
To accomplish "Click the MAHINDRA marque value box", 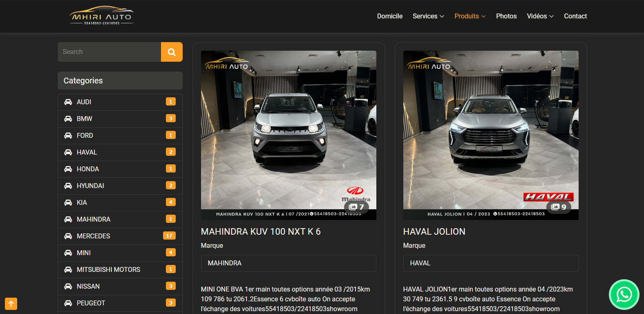I will [288, 263].
